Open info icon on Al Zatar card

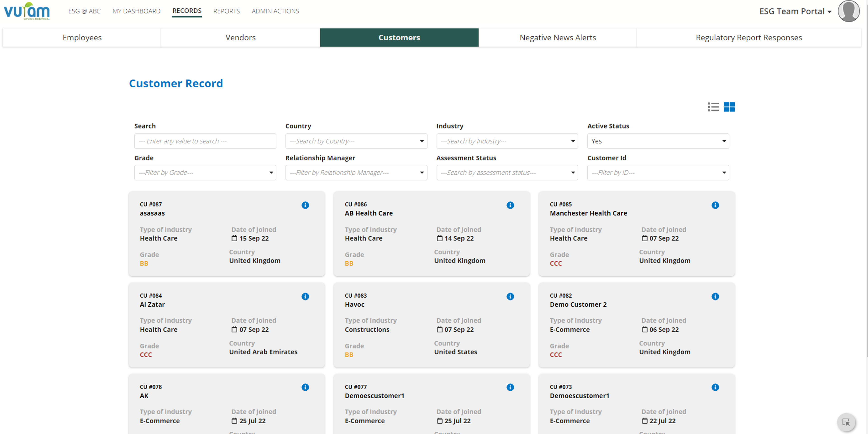click(305, 296)
